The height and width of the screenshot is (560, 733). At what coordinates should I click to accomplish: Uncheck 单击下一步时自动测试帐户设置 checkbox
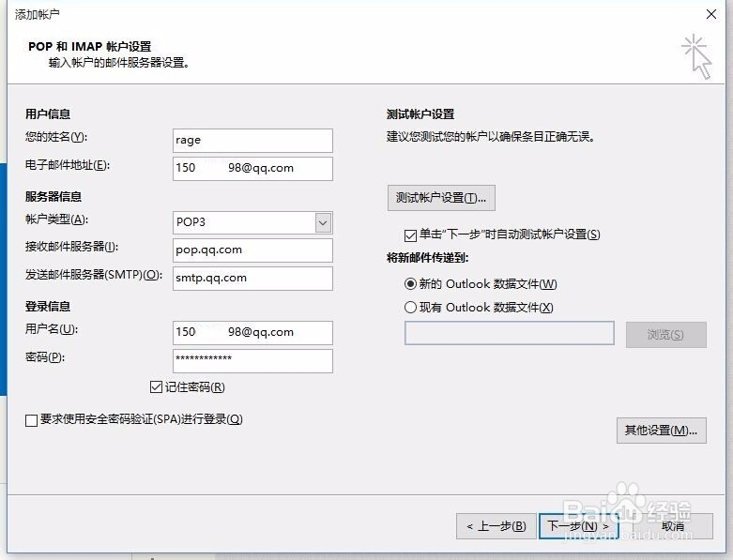pos(410,235)
